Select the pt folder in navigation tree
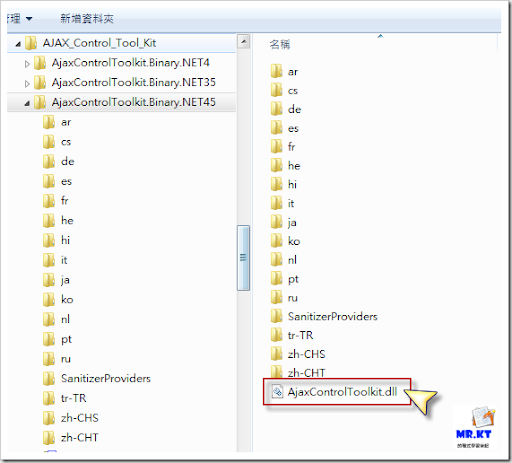The image size is (512, 463). coord(57,339)
